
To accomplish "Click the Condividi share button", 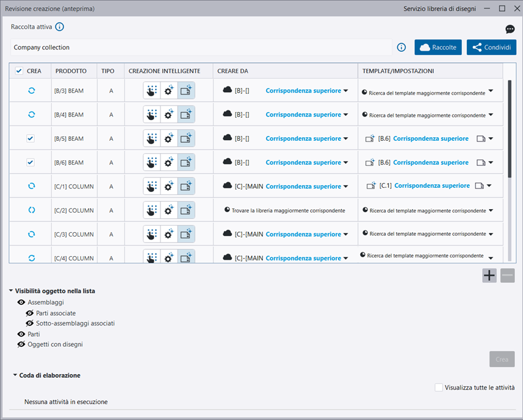I will (x=491, y=48).
